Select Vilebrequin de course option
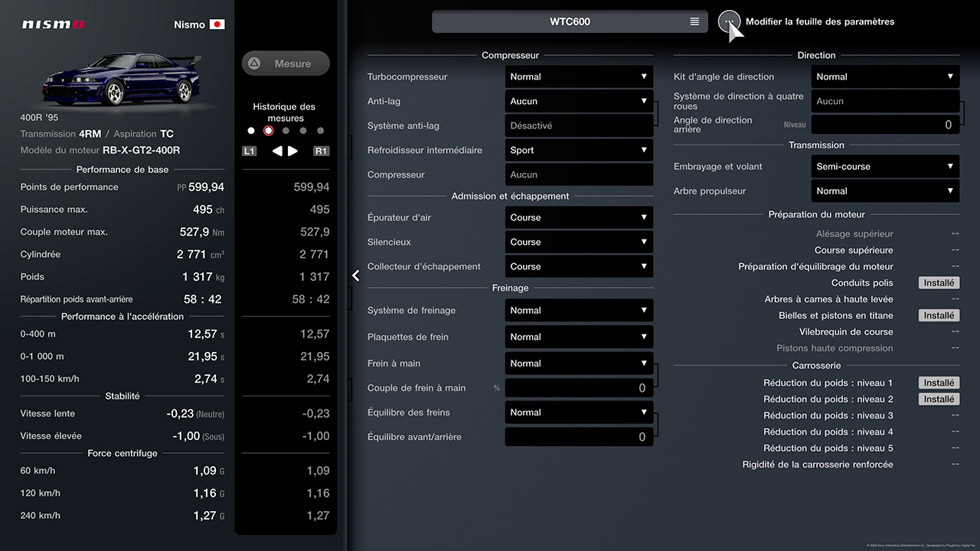This screenshot has width=980, height=551. 846,332
